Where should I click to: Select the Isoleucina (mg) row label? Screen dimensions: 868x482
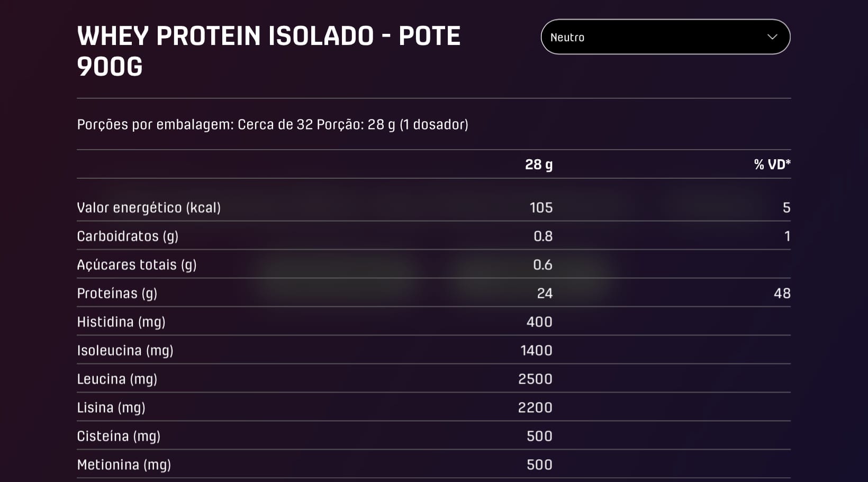tap(125, 350)
